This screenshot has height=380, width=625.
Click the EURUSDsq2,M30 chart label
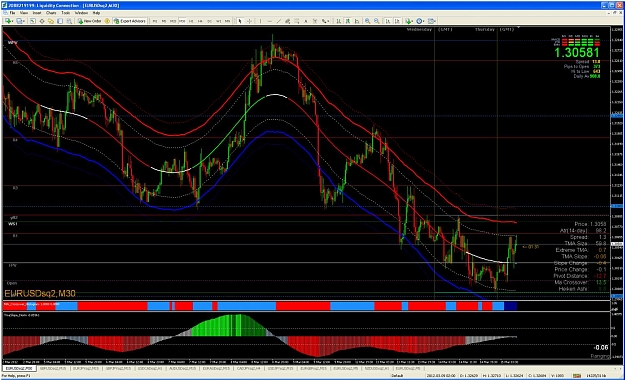[40, 293]
